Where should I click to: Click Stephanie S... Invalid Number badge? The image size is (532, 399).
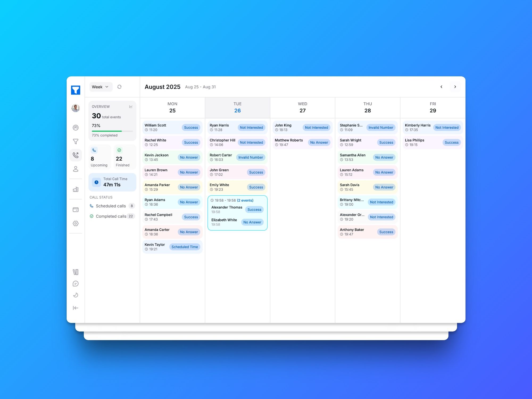pos(381,127)
